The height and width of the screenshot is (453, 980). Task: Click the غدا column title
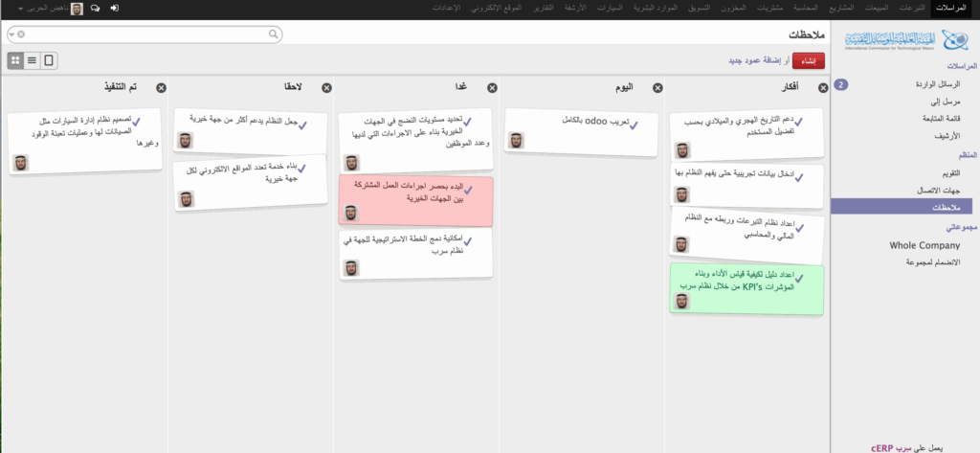460,88
